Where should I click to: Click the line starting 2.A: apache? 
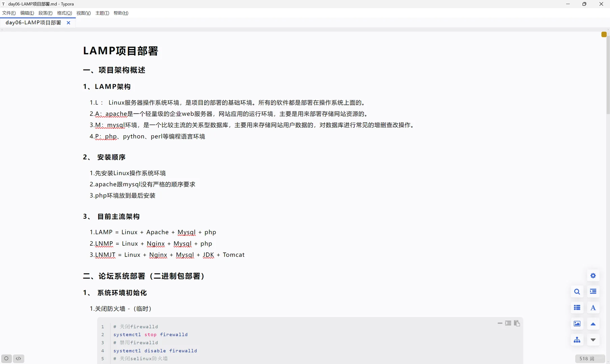pos(229,114)
